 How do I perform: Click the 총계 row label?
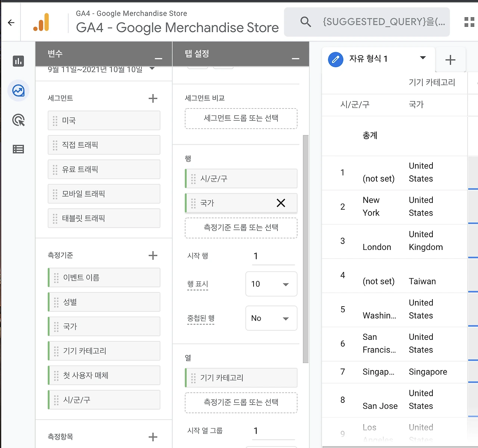point(370,135)
